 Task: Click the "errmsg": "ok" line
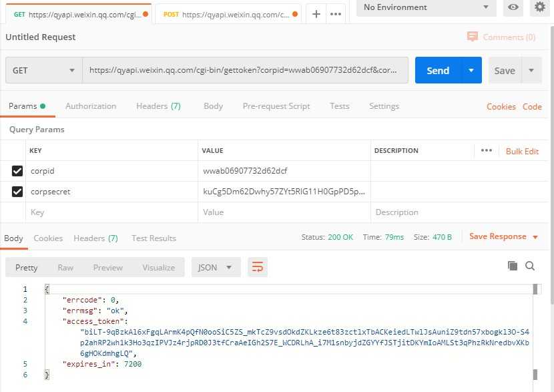point(95,311)
